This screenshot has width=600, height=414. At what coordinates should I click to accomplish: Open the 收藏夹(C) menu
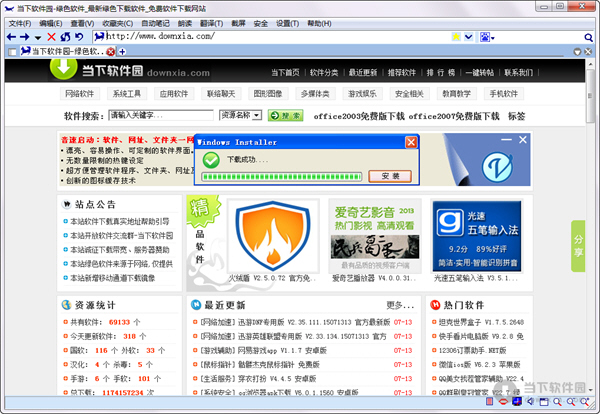coord(118,24)
